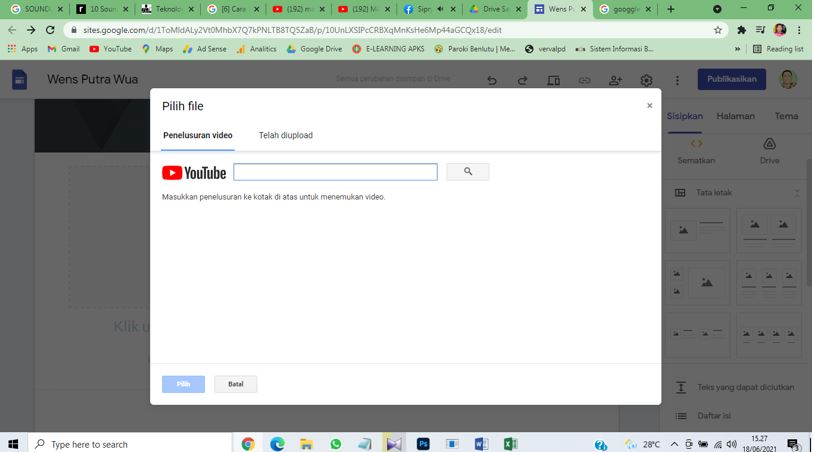This screenshot has width=814, height=452.
Task: Click the YouTube search magnifier button
Action: point(467,172)
